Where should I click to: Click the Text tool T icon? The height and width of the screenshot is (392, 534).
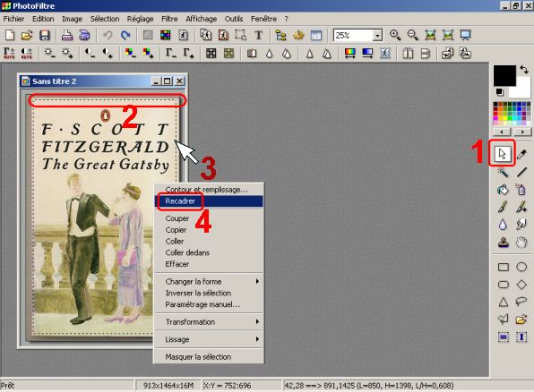pyautogui.click(x=258, y=35)
